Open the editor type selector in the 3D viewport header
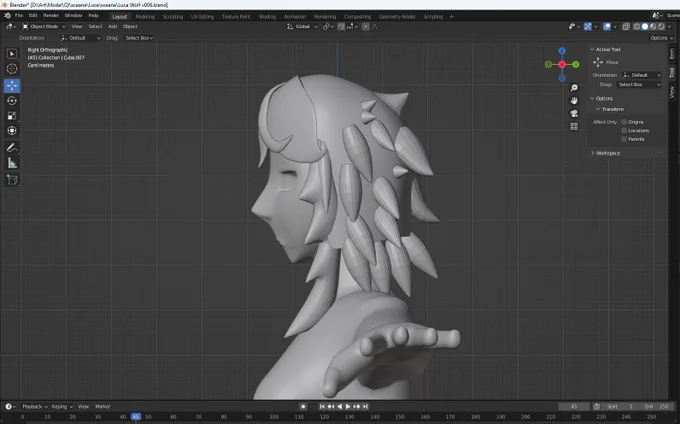This screenshot has height=424, width=680. [x=11, y=26]
